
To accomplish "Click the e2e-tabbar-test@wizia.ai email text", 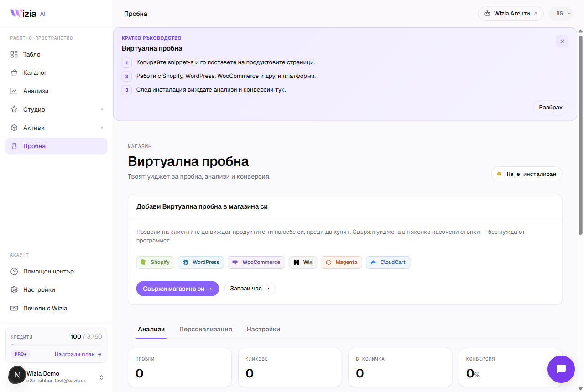I will tap(56, 381).
